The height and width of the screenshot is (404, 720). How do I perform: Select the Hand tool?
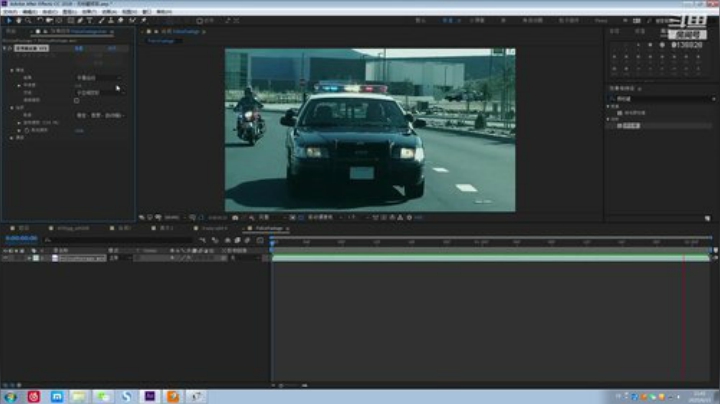(18, 21)
